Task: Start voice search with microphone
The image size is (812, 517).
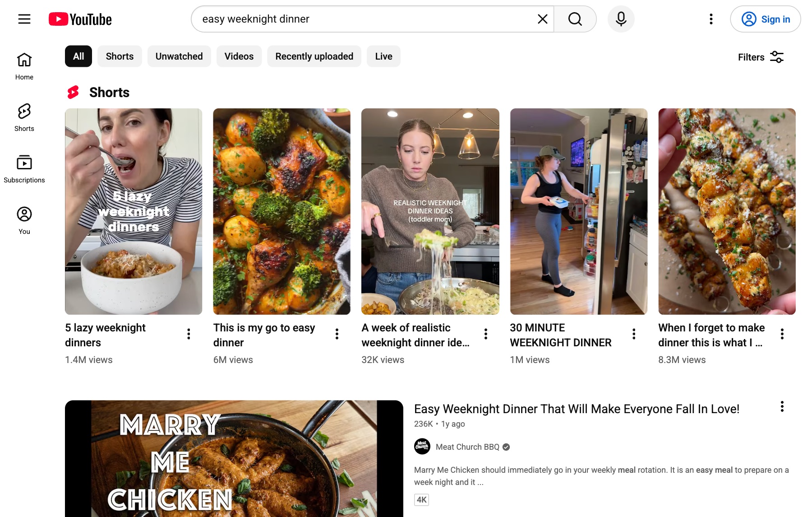Action: [621, 19]
